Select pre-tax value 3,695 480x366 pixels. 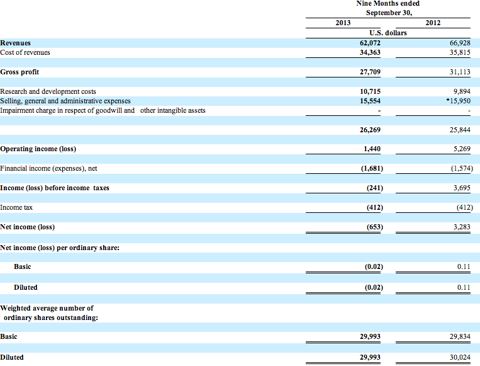[462, 188]
